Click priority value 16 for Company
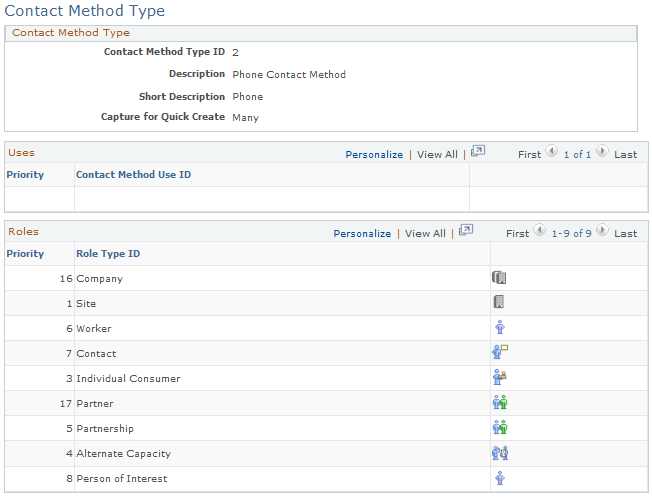This screenshot has height=497, width=652. coord(66,279)
